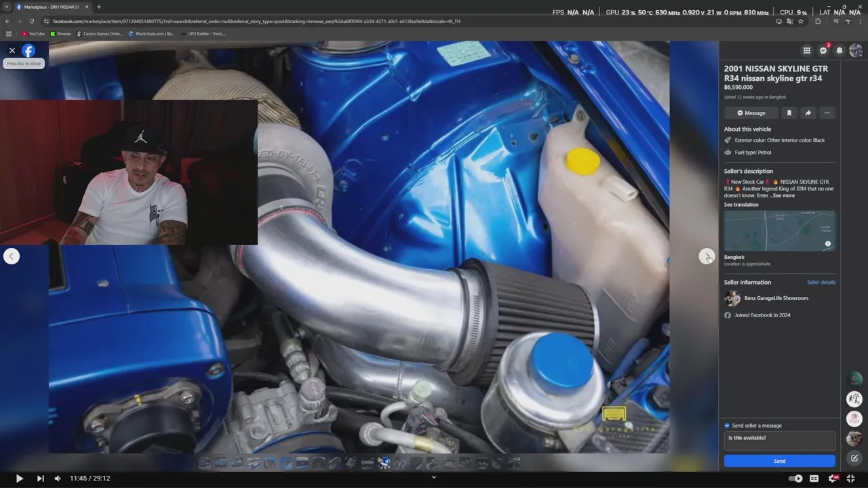Bookmark this page with star
The image size is (868, 488).
[801, 21]
